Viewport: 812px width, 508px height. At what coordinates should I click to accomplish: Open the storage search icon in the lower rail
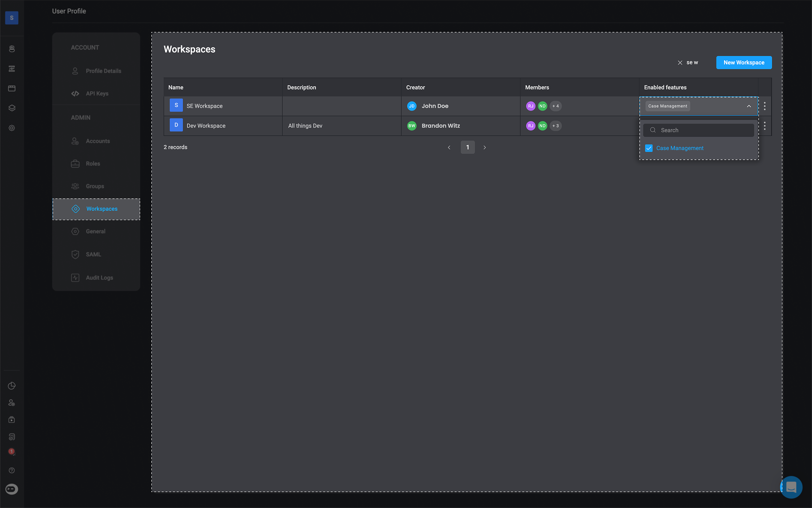[12, 437]
